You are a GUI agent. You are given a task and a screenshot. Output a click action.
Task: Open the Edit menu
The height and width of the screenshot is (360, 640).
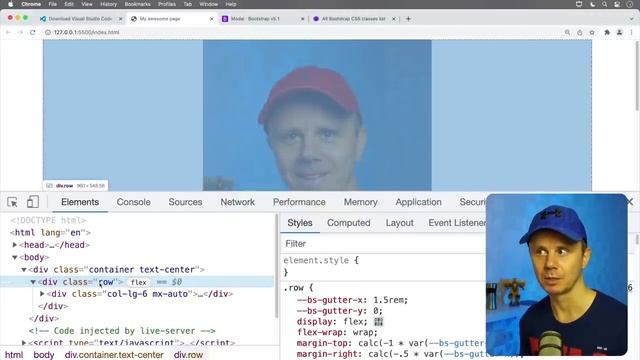click(x=69, y=4)
